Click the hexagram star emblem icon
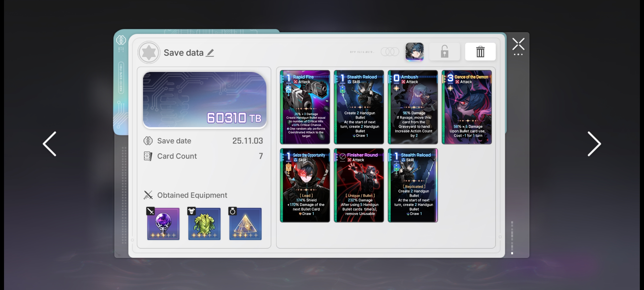644x290 pixels. tap(149, 52)
